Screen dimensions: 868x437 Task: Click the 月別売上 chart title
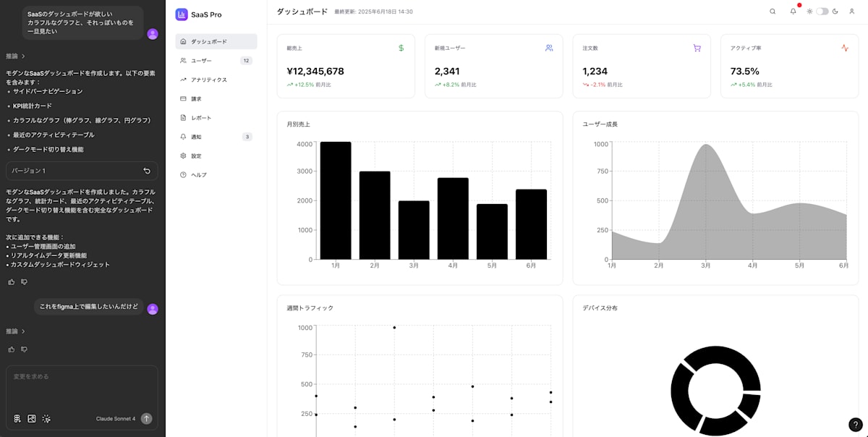(298, 124)
